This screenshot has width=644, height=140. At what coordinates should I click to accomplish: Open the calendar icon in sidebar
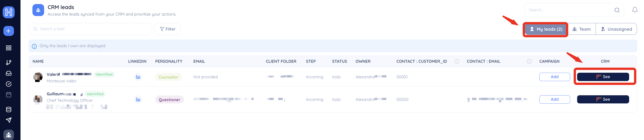pyautogui.click(x=9, y=95)
